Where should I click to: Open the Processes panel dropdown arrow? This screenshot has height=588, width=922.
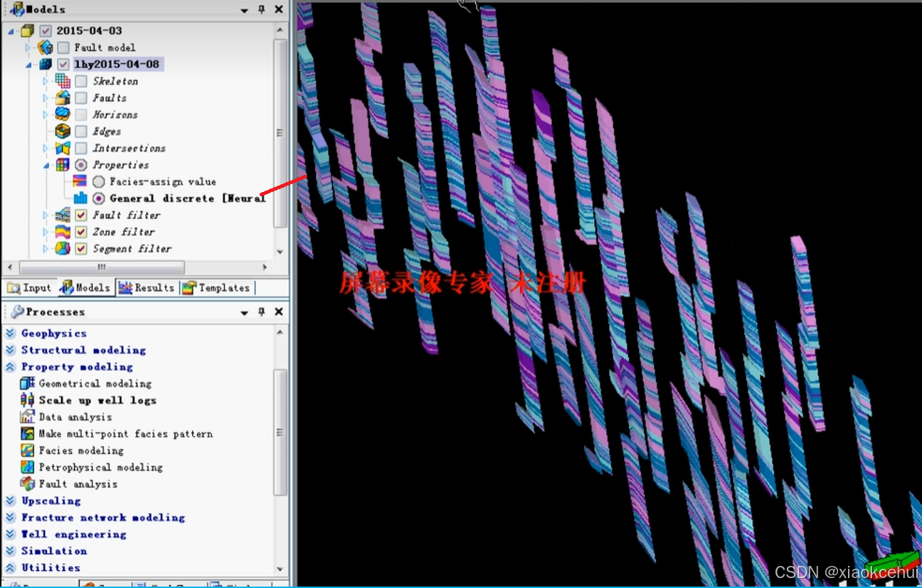point(244,313)
